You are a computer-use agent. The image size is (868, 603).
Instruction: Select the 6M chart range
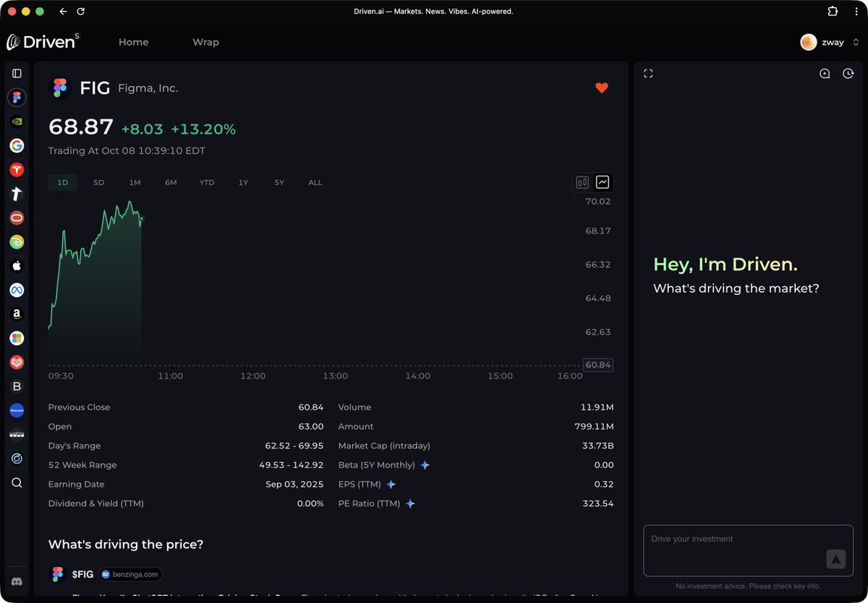(x=171, y=183)
